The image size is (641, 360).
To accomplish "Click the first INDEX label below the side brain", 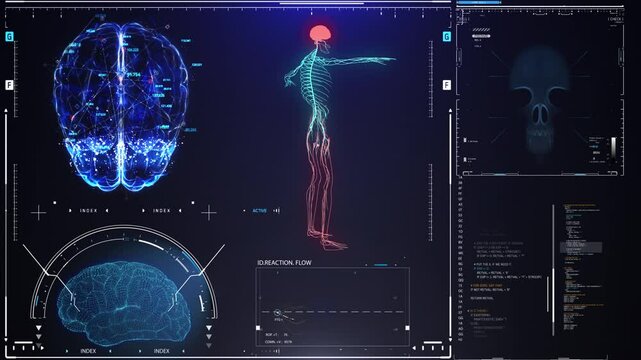I will 88,351.
